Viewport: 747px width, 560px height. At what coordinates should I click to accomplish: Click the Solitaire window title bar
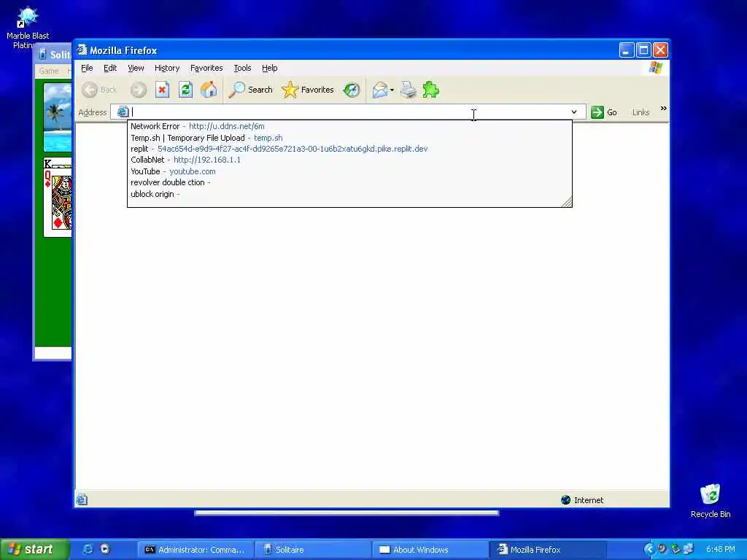pos(53,54)
